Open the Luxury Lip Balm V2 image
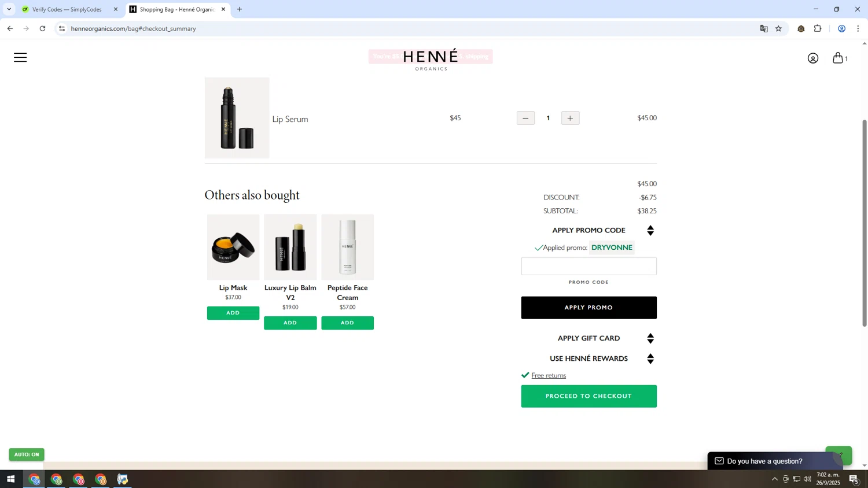The height and width of the screenshot is (488, 868). pyautogui.click(x=290, y=247)
